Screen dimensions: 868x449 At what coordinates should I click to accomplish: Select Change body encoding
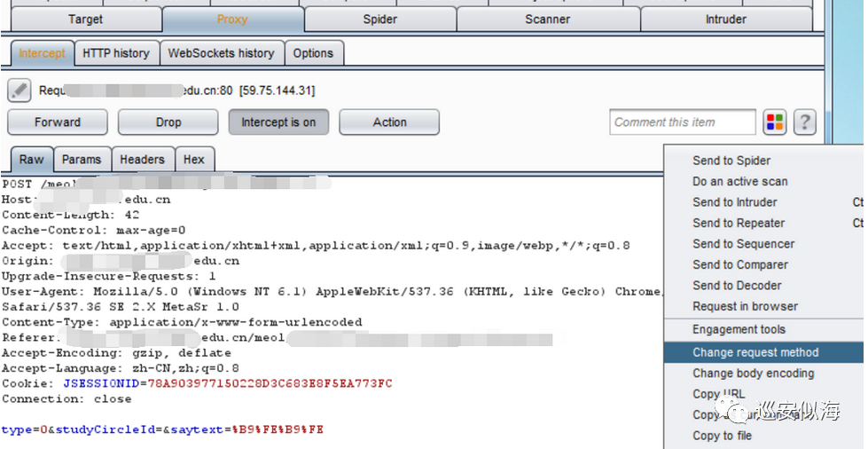764,374
